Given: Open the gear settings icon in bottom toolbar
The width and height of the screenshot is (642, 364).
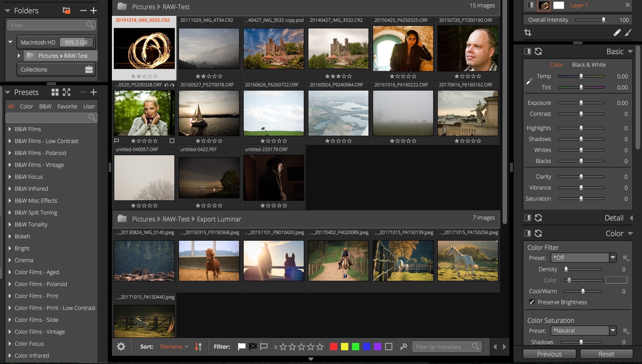Looking at the screenshot, I should [x=121, y=347].
